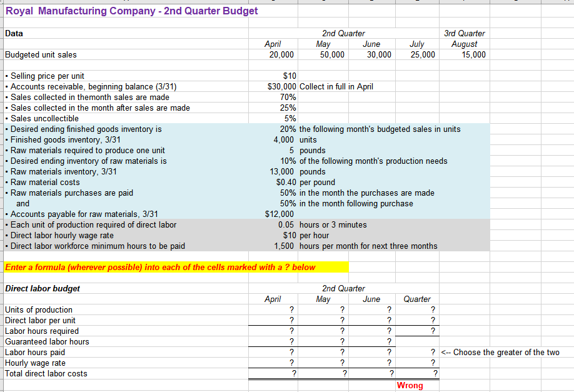Click the 5% uncollectible value

pyautogui.click(x=290, y=118)
